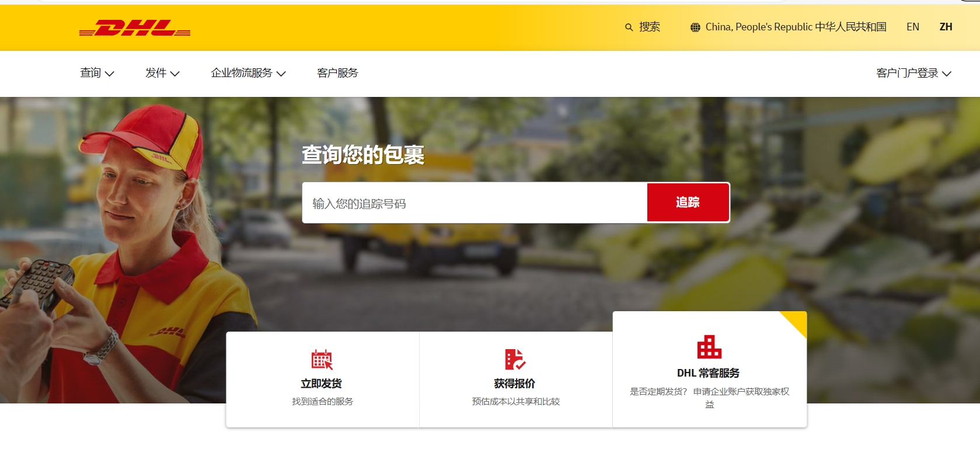The height and width of the screenshot is (470, 980).
Task: Open the 客户门户登录 dropdown
Action: (x=913, y=73)
